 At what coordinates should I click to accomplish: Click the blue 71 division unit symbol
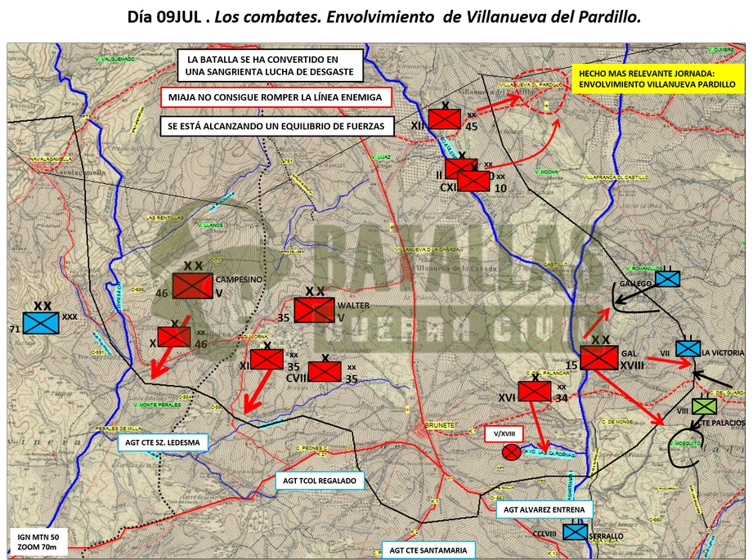point(42,323)
